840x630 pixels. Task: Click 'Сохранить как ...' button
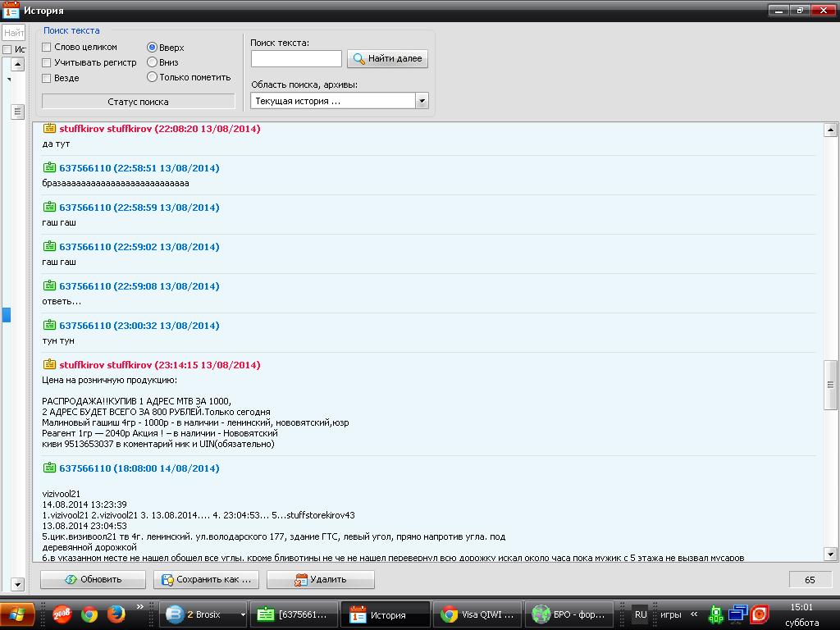pos(206,580)
